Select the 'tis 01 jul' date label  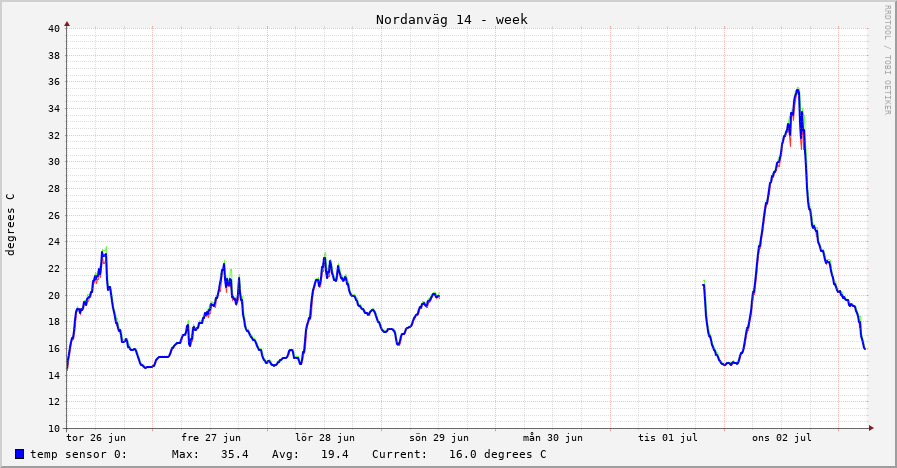click(x=668, y=438)
